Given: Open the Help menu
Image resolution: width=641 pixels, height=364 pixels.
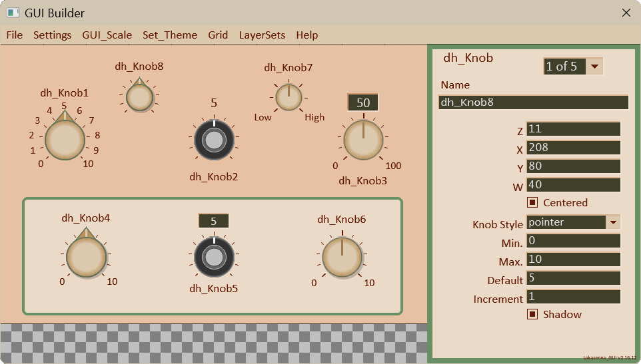Looking at the screenshot, I should pyautogui.click(x=307, y=35).
